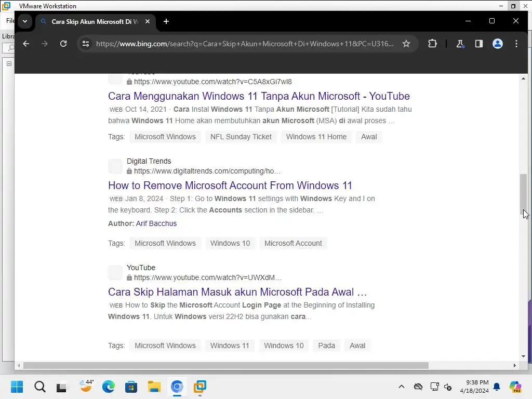Click the forward navigation arrow
532x399 pixels.
tap(45, 44)
